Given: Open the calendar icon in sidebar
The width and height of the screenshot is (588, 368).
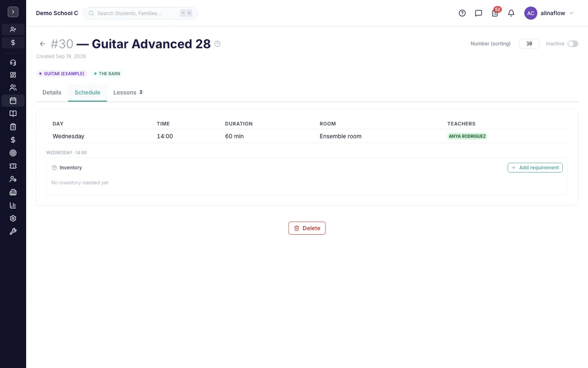Looking at the screenshot, I should pos(13,101).
